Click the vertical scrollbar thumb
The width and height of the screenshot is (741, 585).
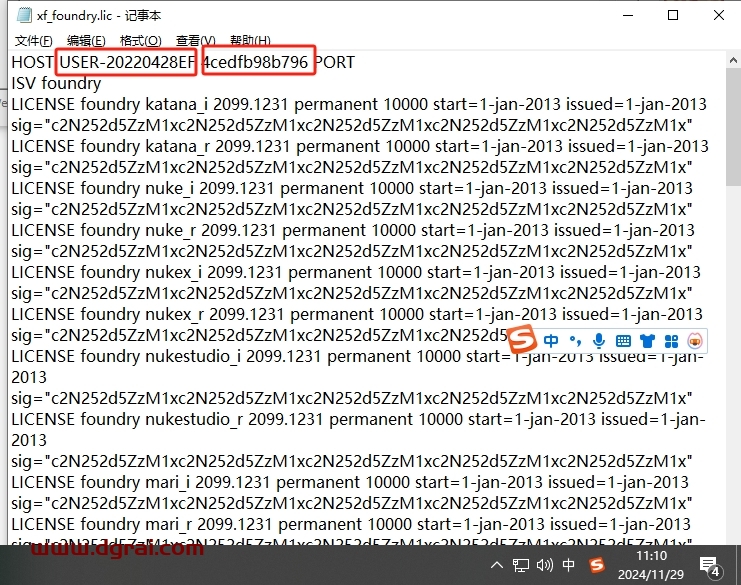733,128
